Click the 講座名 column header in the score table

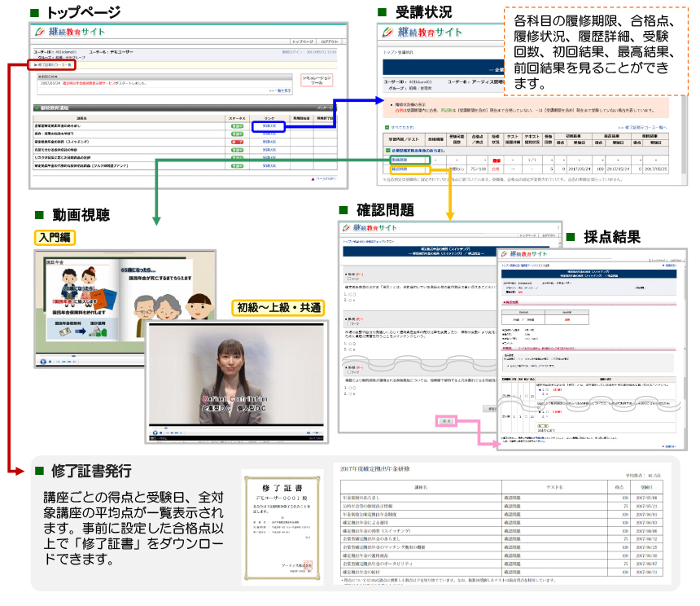[421, 487]
